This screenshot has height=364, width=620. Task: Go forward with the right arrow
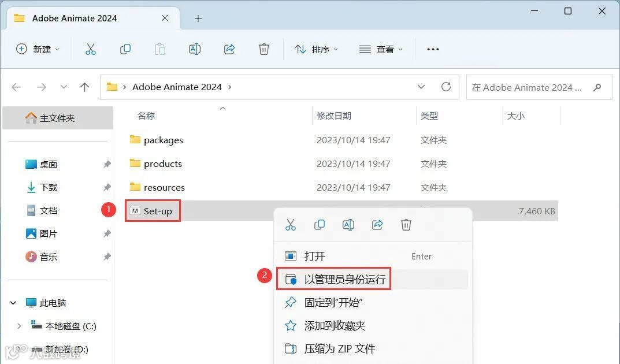pos(42,87)
